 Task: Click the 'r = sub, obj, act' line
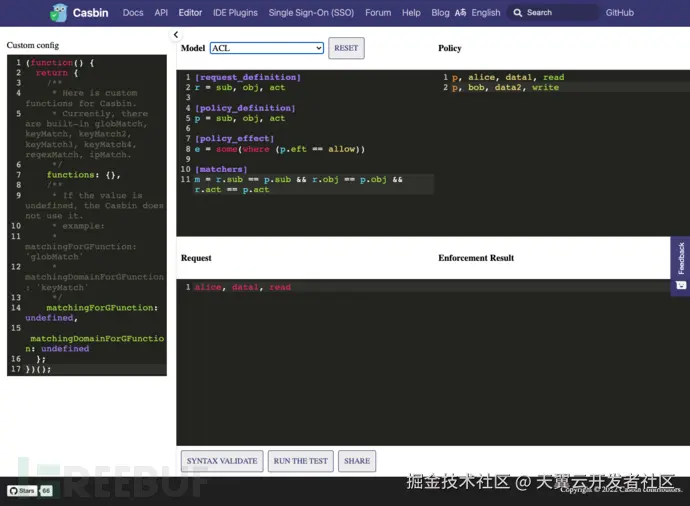240,87
